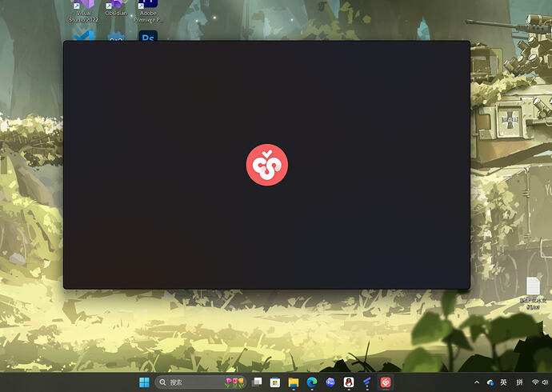Open the volume speaker tray icon
552x392 pixels.
tap(546, 382)
